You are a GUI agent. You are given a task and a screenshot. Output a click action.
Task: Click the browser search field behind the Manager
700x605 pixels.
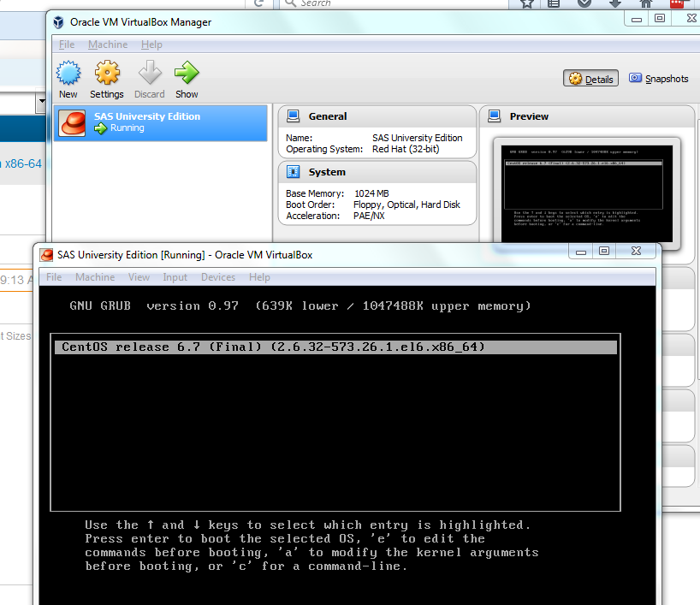point(394,3)
